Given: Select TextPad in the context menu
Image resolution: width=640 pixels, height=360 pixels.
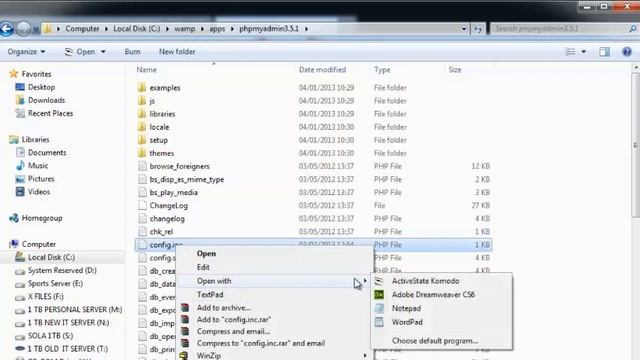Looking at the screenshot, I should 210,294.
